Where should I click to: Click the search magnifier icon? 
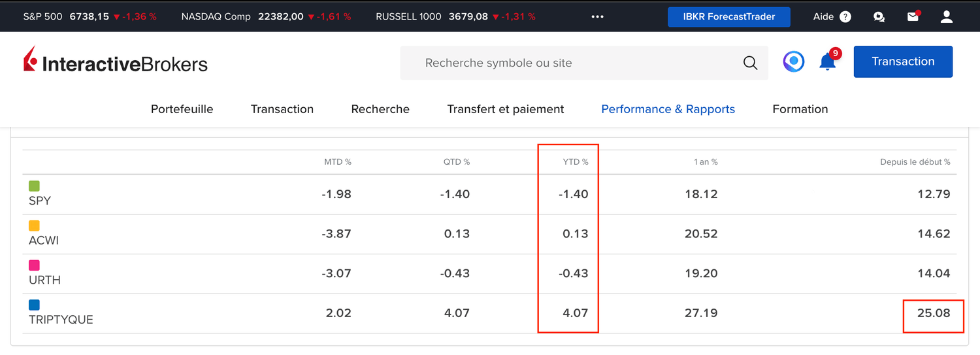point(750,63)
